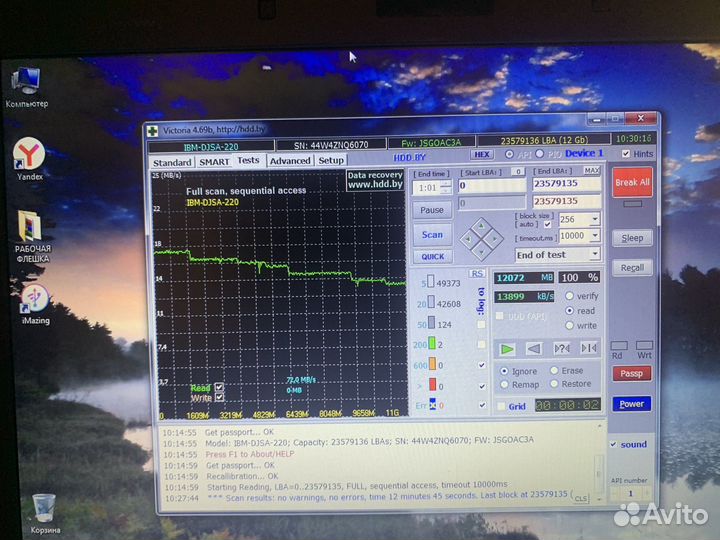Select the random seek ▷?◁ mode button

[x=562, y=349]
